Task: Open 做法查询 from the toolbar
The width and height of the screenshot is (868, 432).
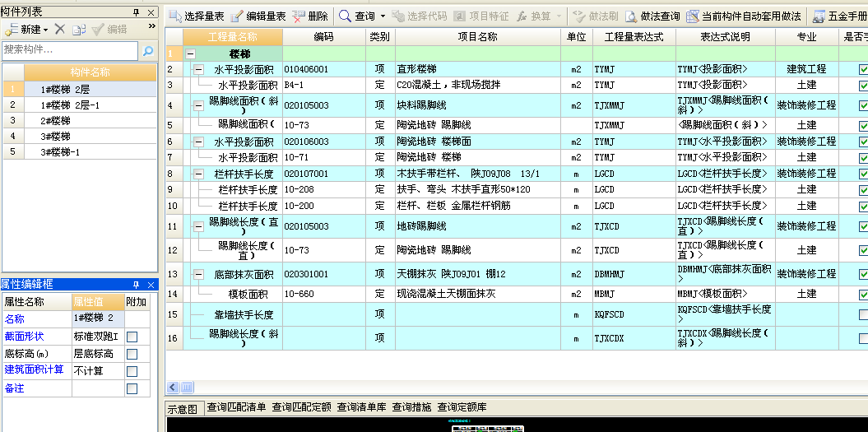Action: click(652, 16)
